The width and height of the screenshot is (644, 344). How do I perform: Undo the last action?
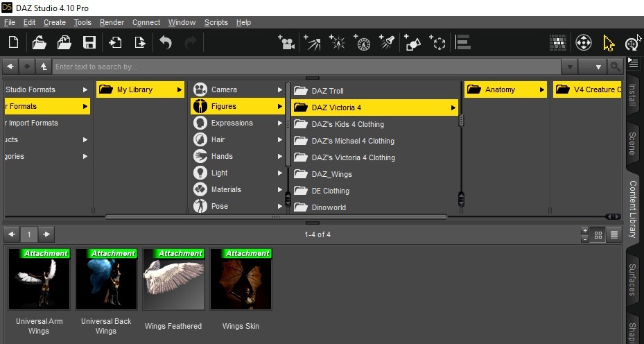(166, 42)
